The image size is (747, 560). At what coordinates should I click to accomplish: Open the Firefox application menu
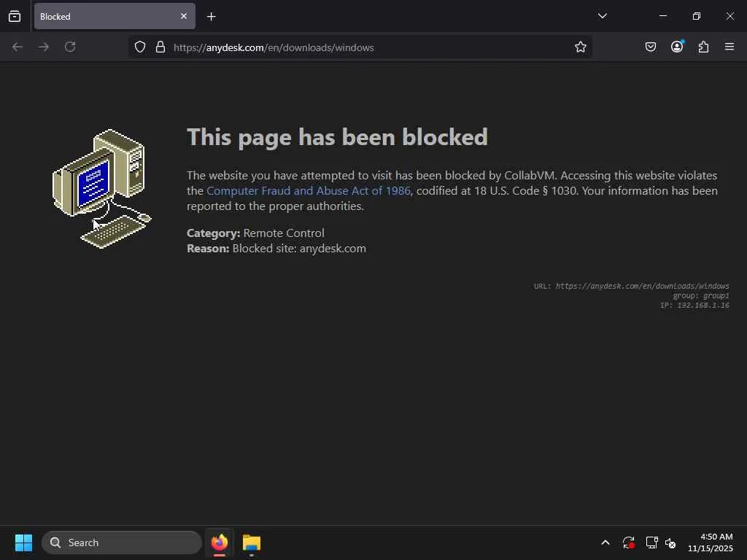729,47
